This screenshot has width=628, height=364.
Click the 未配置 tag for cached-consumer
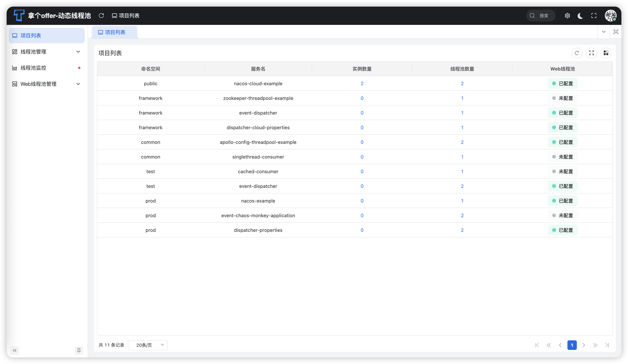[562, 172]
